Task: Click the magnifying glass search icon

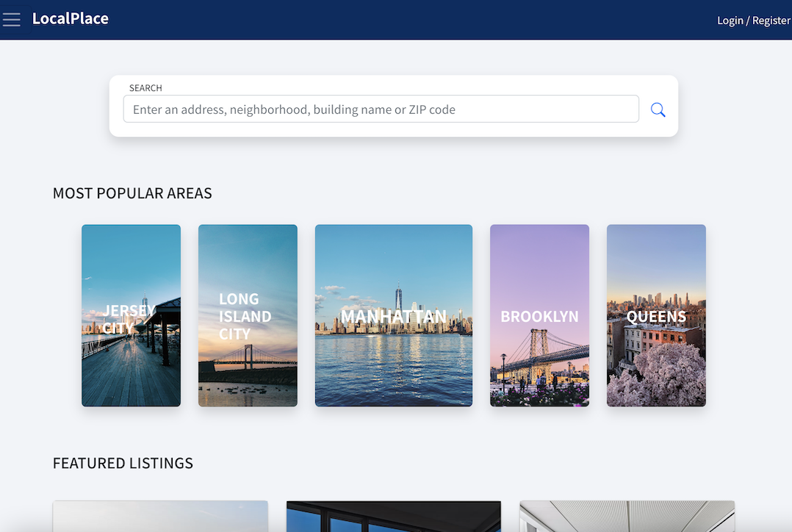Action: pyautogui.click(x=658, y=109)
